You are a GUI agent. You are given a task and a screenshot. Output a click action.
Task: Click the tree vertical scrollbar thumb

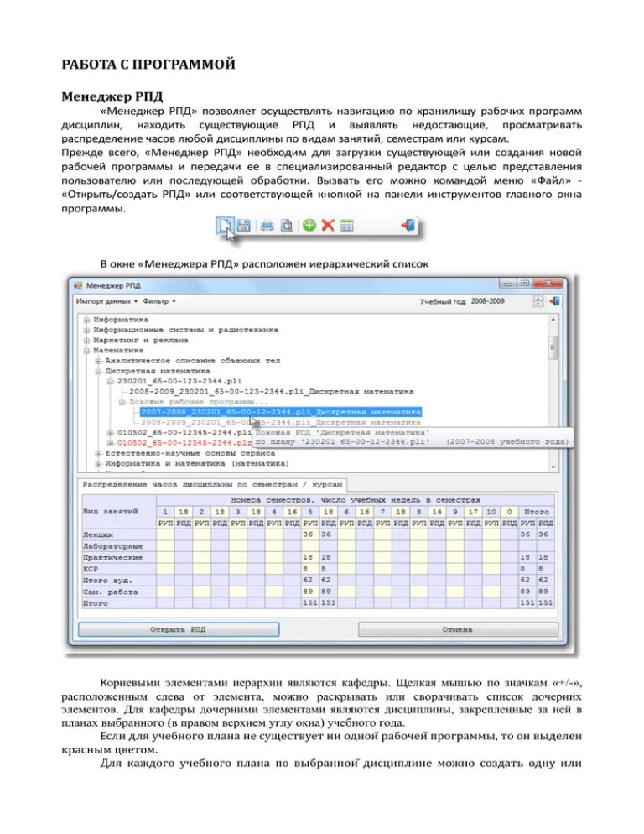pyautogui.click(x=553, y=348)
